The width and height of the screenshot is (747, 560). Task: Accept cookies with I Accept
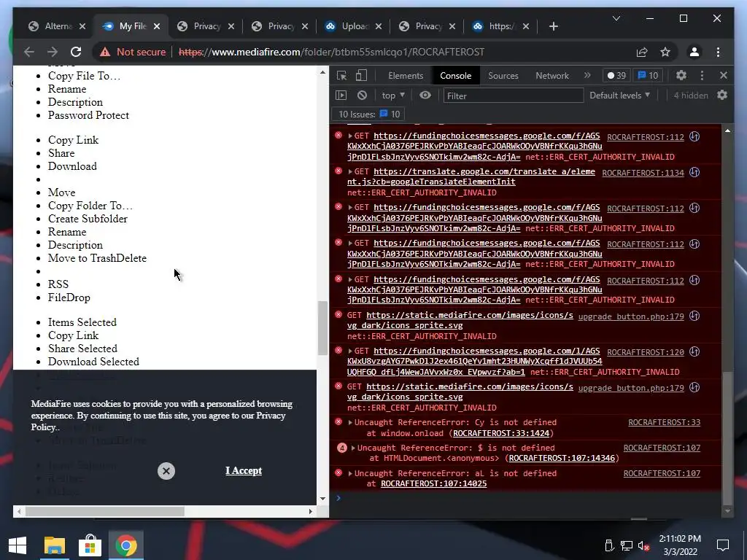point(244,470)
